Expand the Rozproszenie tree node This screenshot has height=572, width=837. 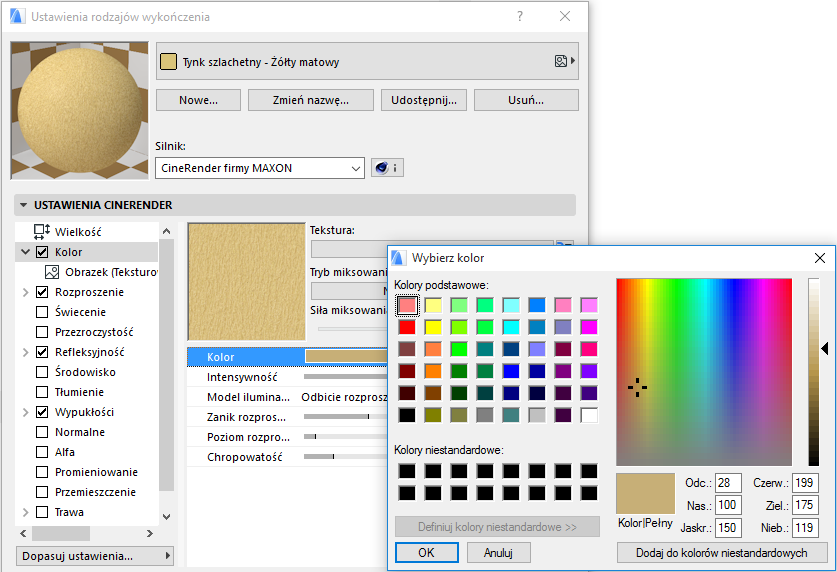pos(25,292)
